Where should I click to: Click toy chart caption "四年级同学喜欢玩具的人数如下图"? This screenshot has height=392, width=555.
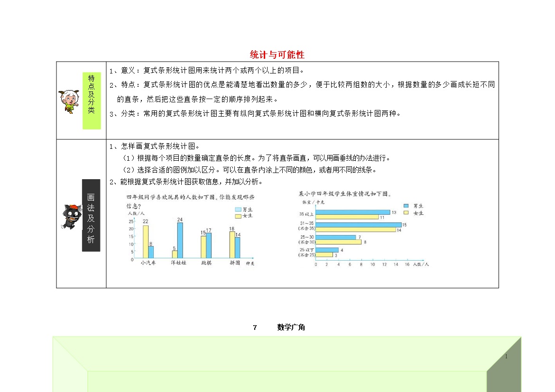pyautogui.click(x=170, y=197)
